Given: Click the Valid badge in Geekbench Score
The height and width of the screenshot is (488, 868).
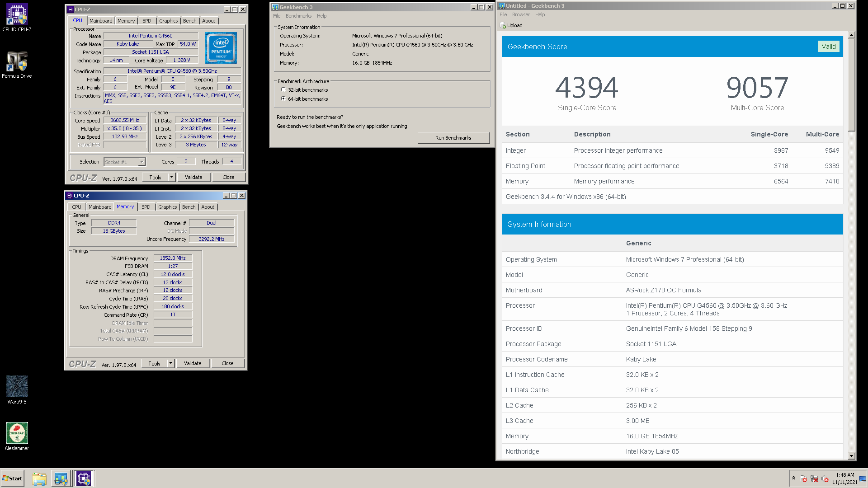Looking at the screenshot, I should 828,47.
